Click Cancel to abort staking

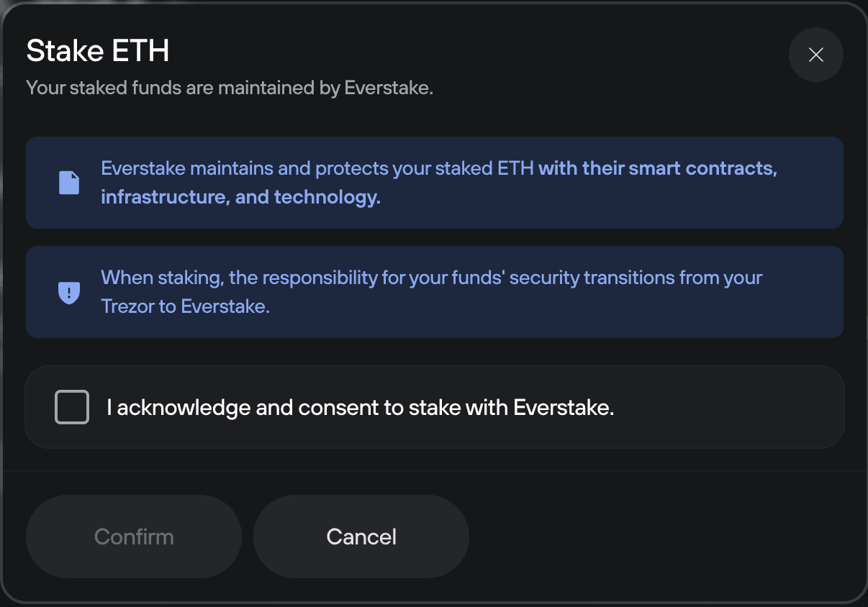coord(361,536)
